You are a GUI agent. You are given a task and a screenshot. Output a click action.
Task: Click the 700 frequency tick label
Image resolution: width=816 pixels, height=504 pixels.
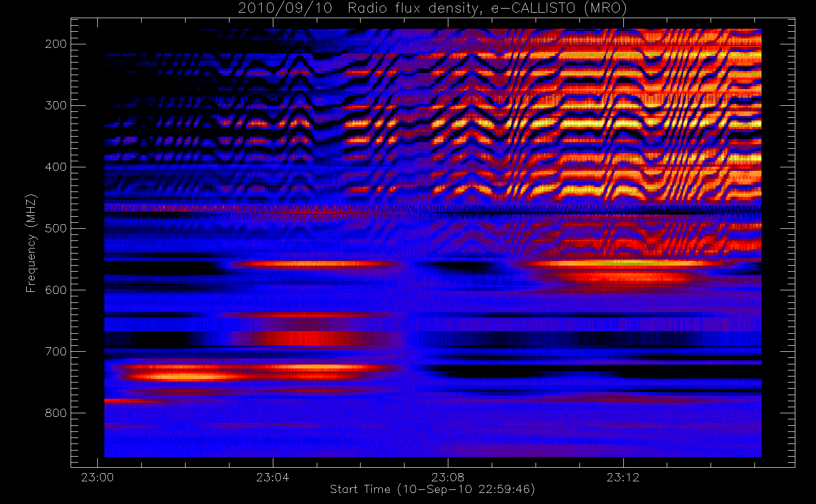click(x=56, y=351)
